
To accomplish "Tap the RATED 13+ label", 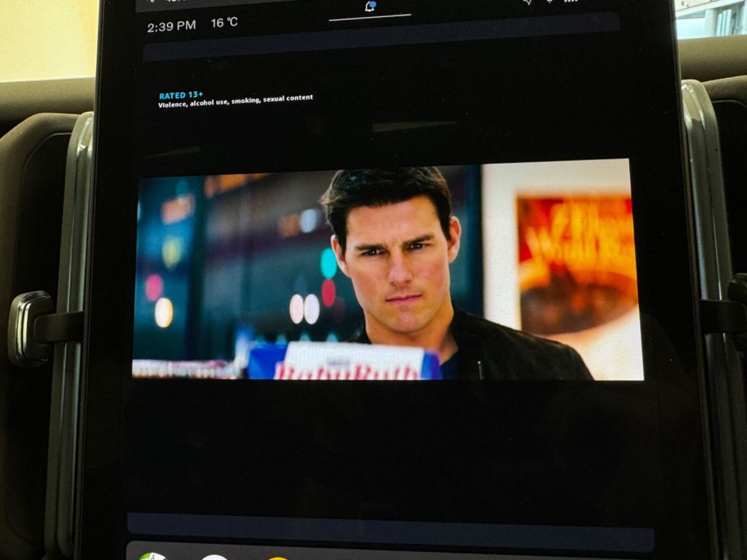I will click(x=181, y=96).
